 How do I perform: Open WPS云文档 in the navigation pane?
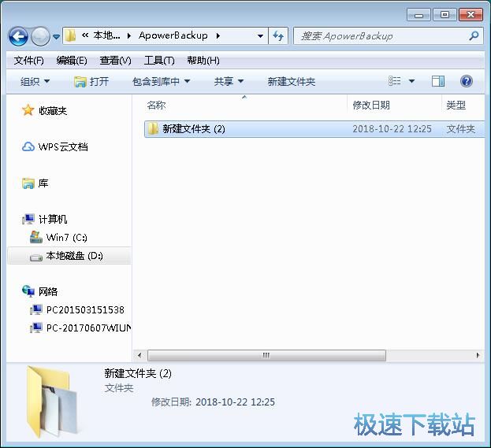coord(63,146)
